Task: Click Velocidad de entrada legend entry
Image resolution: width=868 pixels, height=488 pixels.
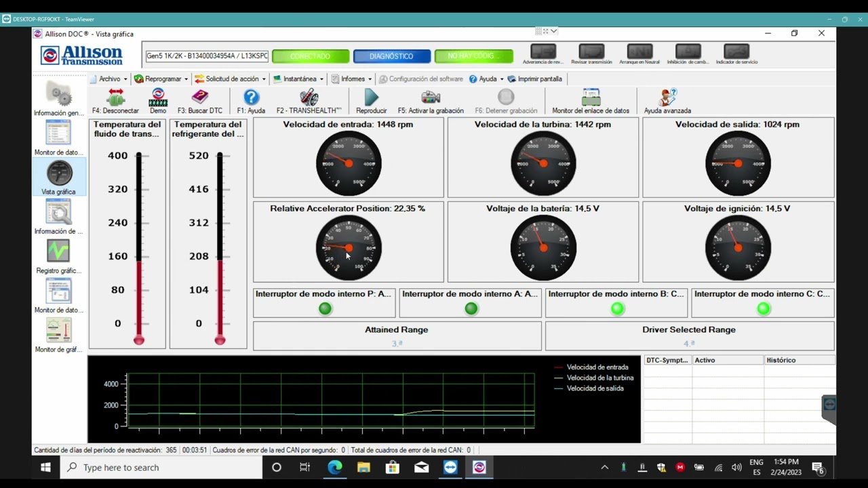Action: [x=591, y=367]
